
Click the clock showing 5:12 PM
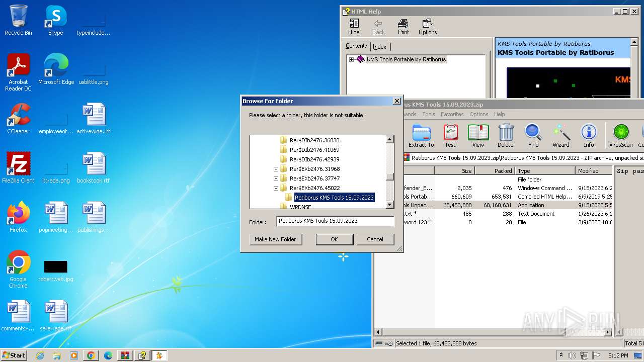click(x=618, y=355)
